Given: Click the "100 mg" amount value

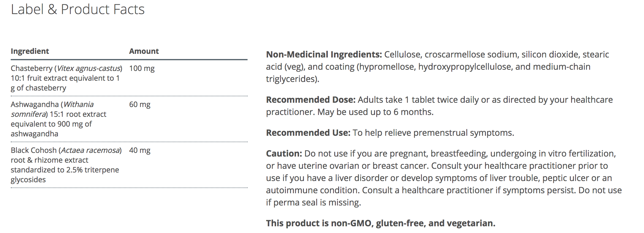Looking at the screenshot, I should coord(142,68).
